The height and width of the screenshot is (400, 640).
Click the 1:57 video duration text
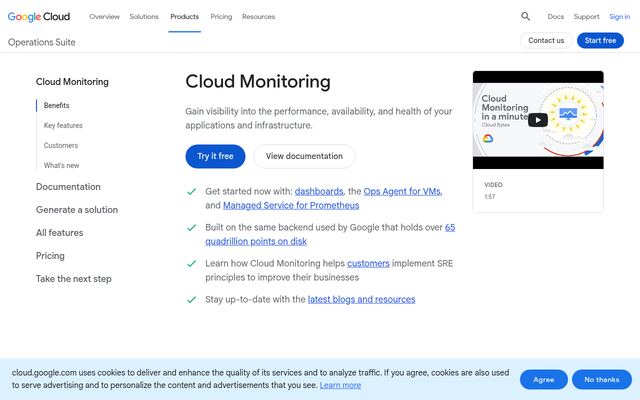[x=490, y=197]
